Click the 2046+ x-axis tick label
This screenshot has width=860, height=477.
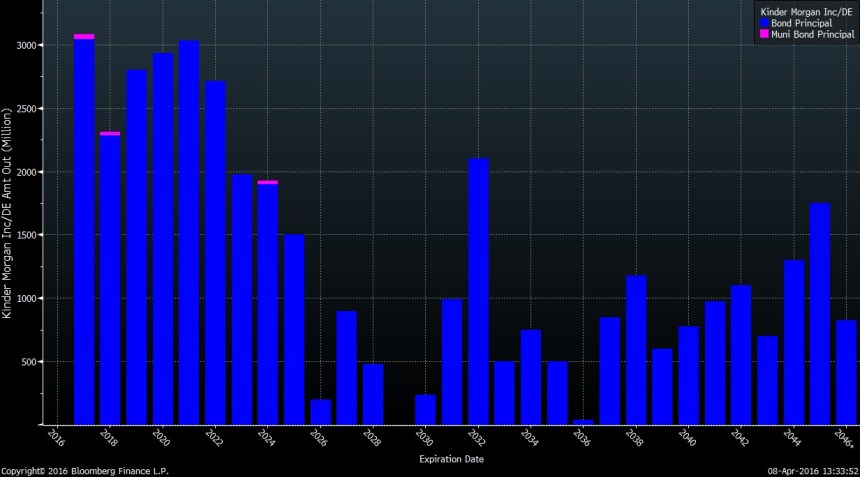pyautogui.click(x=843, y=439)
